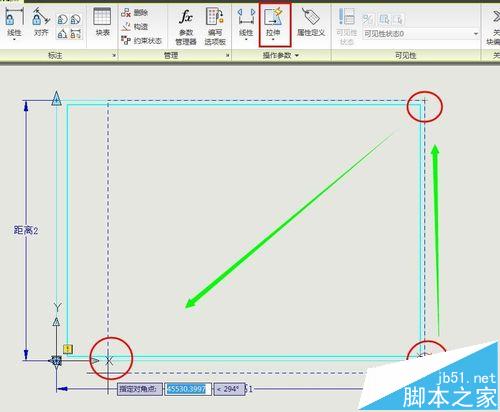Click the 可见性状态 visibility states button

pyautogui.click(x=347, y=27)
